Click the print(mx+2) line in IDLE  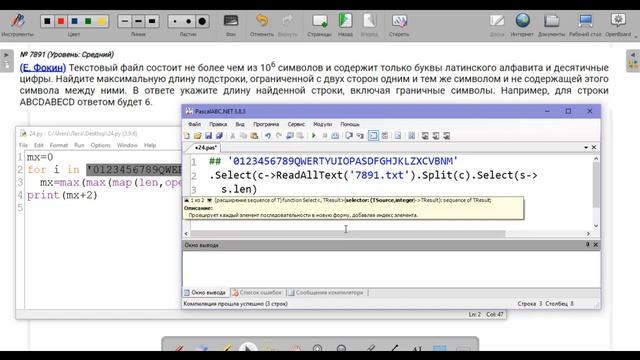click(62, 195)
